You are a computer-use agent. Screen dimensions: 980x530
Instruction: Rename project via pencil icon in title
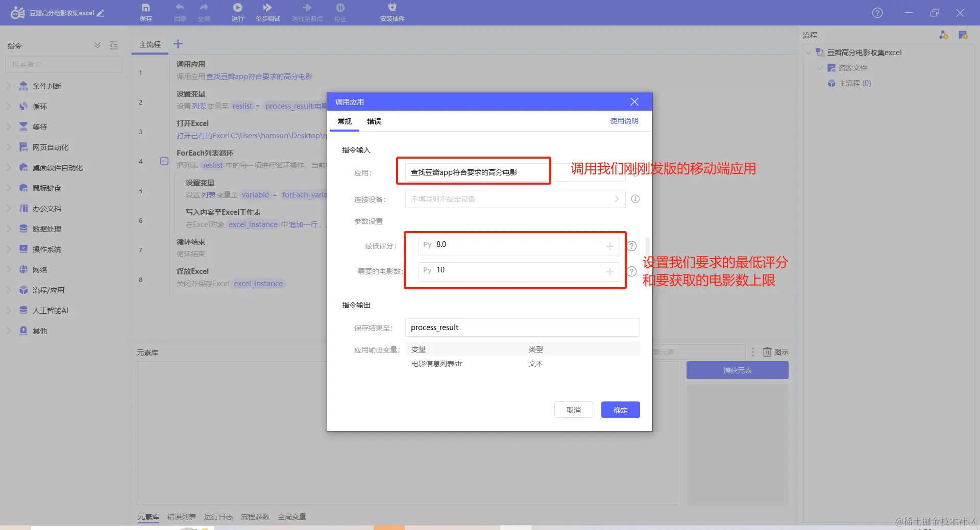[101, 13]
